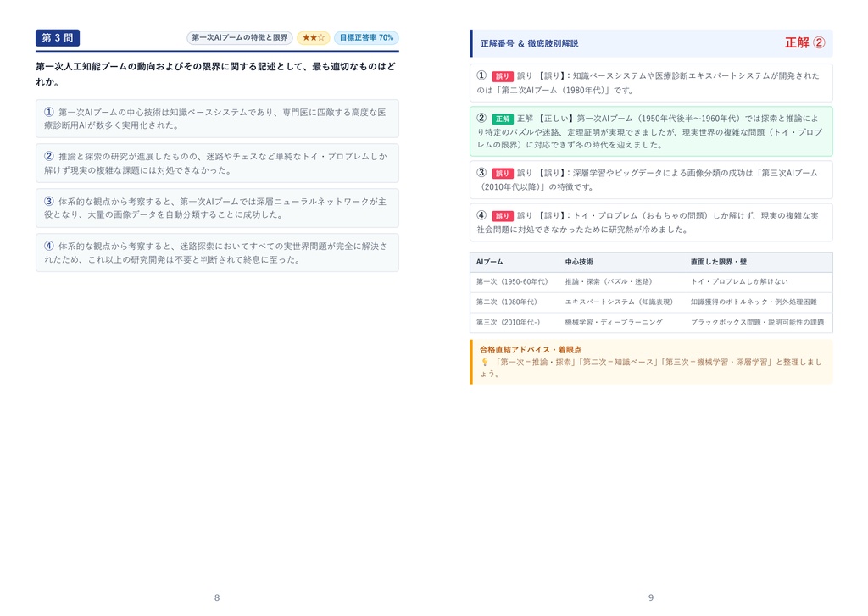Click the 第 3 問 question number badge
The height and width of the screenshot is (616, 868).
coord(58,37)
